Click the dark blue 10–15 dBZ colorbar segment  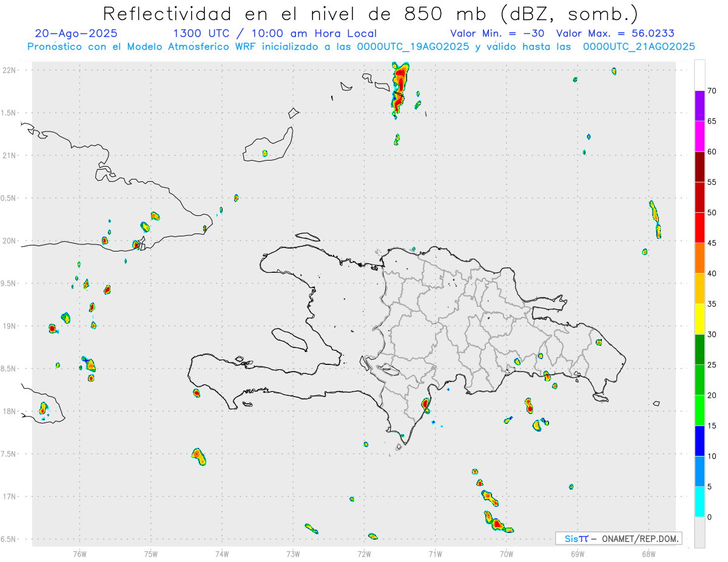[x=699, y=441]
